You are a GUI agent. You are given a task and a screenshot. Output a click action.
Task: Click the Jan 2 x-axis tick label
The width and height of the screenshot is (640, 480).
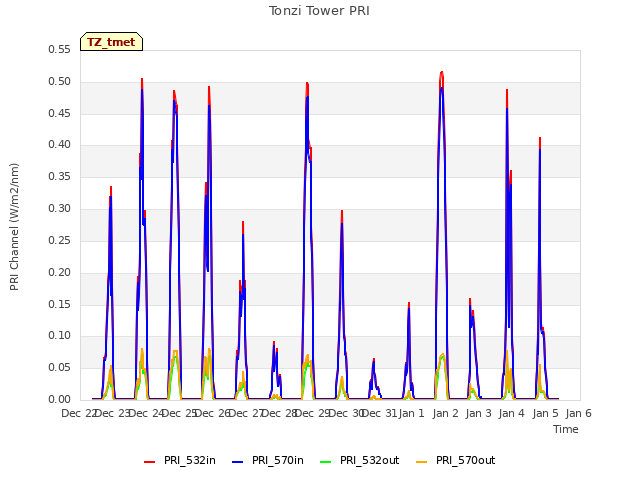445,413
